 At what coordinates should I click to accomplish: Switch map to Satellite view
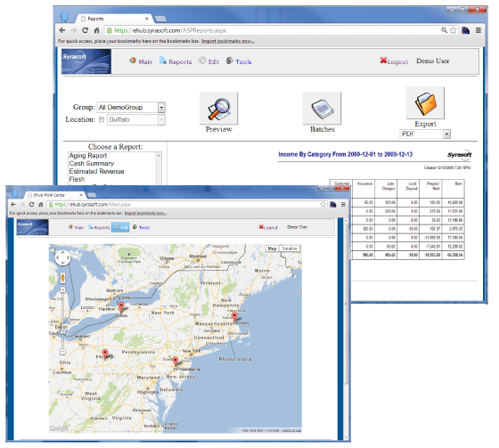(290, 248)
